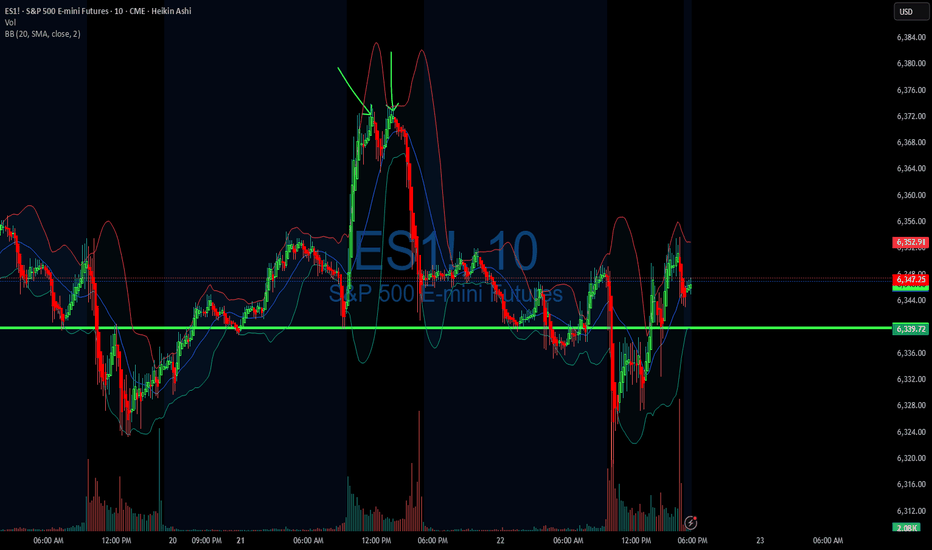The width and height of the screenshot is (932, 550).
Task: Click the 6,336.00 price axis label
Action: click(911, 353)
